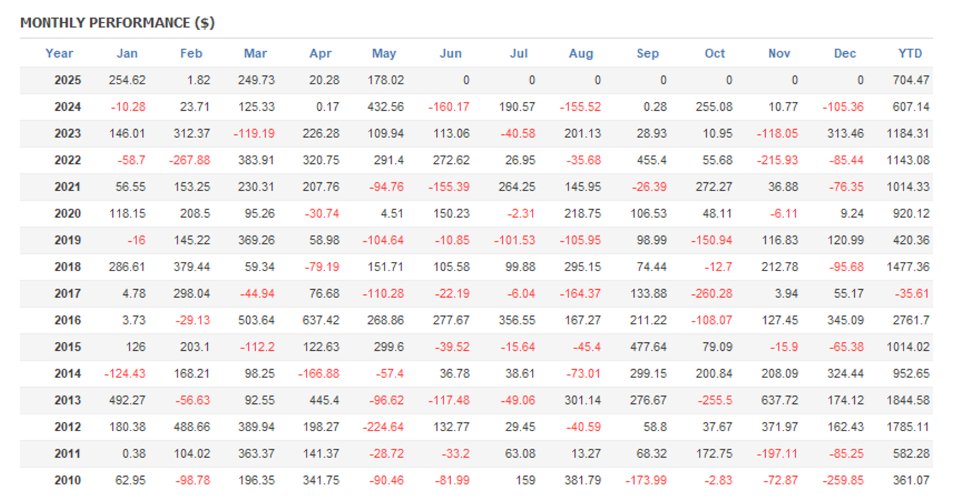Viewport: 960px width, 498px height.
Task: Select the Dec column header
Action: point(845,54)
